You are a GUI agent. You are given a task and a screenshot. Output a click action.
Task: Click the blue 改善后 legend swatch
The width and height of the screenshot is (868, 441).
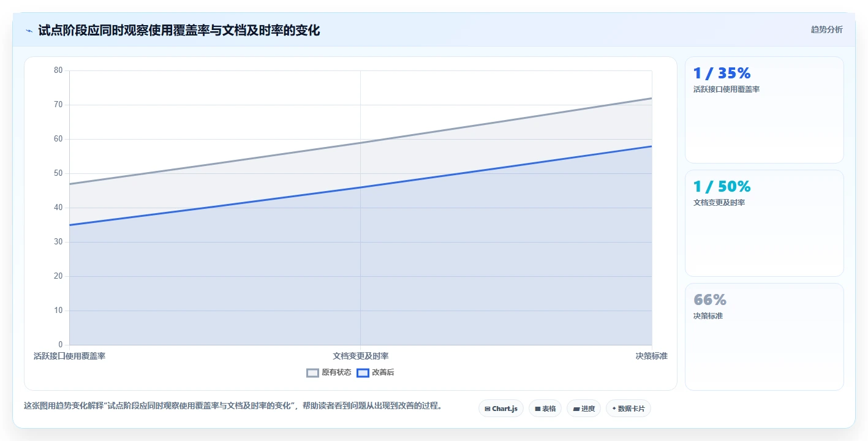(x=363, y=372)
